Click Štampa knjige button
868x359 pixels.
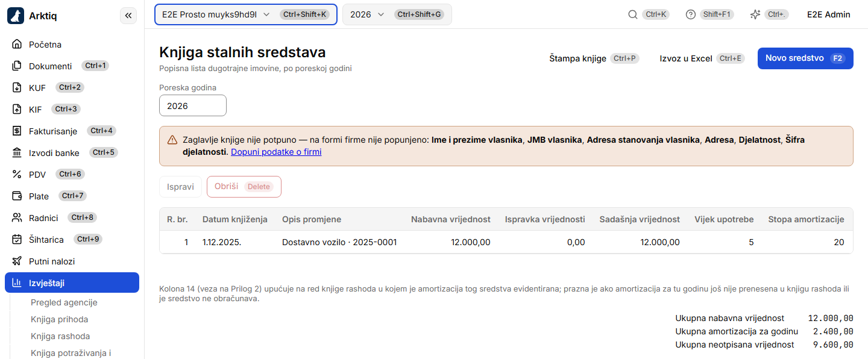tap(594, 58)
